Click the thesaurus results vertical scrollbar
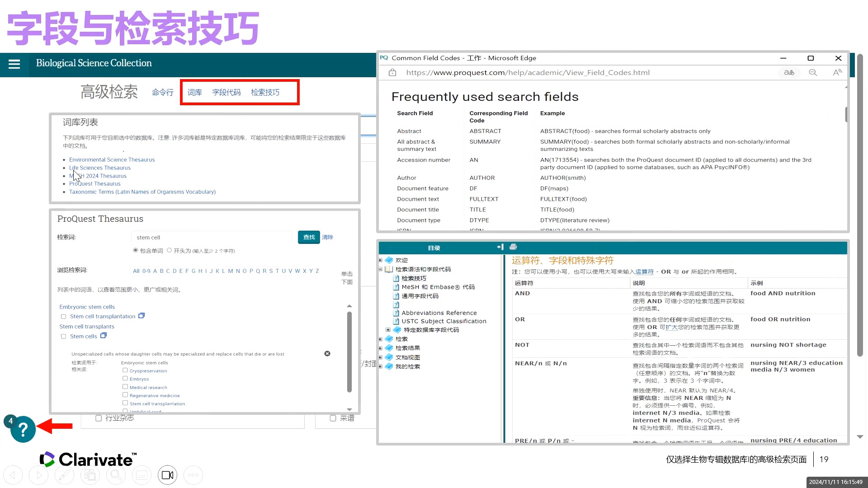 pos(349,352)
